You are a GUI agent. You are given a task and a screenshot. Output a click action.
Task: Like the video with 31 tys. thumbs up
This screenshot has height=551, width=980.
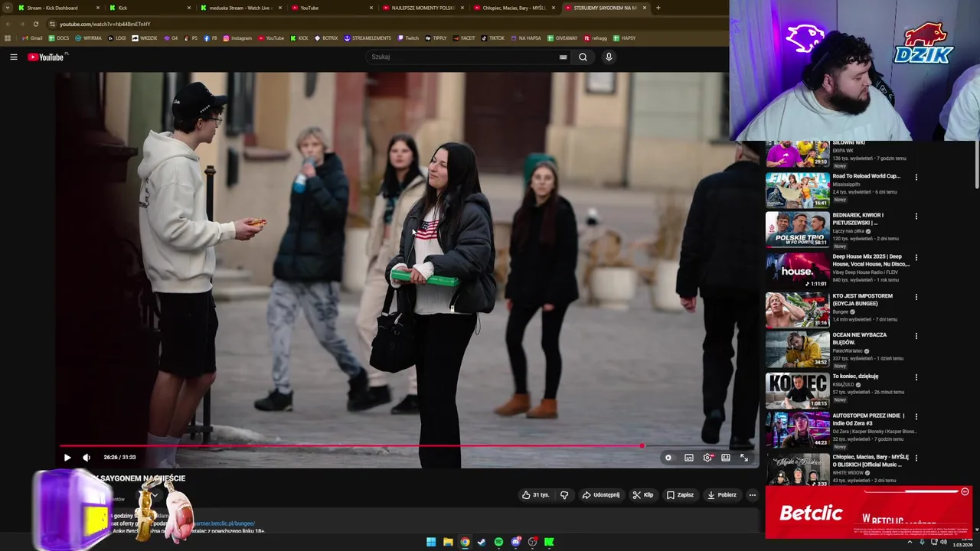pyautogui.click(x=535, y=495)
